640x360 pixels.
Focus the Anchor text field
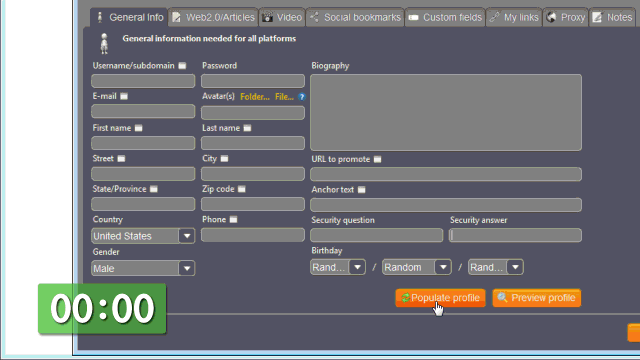click(x=446, y=205)
